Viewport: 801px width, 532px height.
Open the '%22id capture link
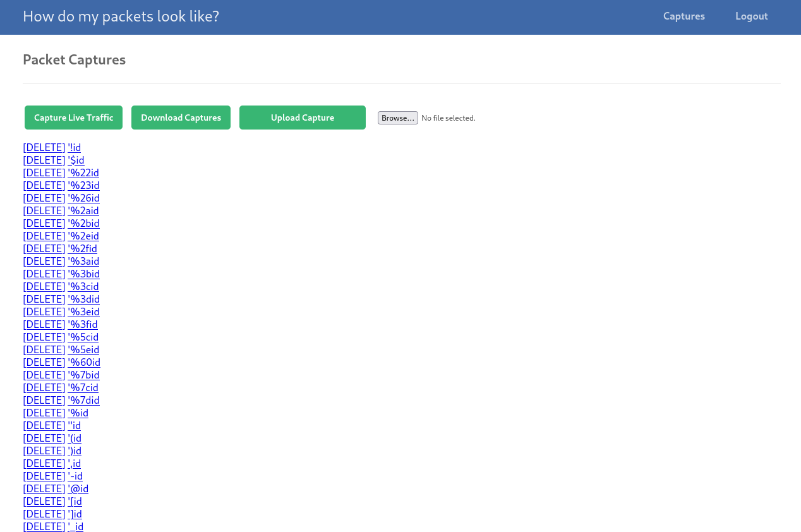click(x=83, y=172)
